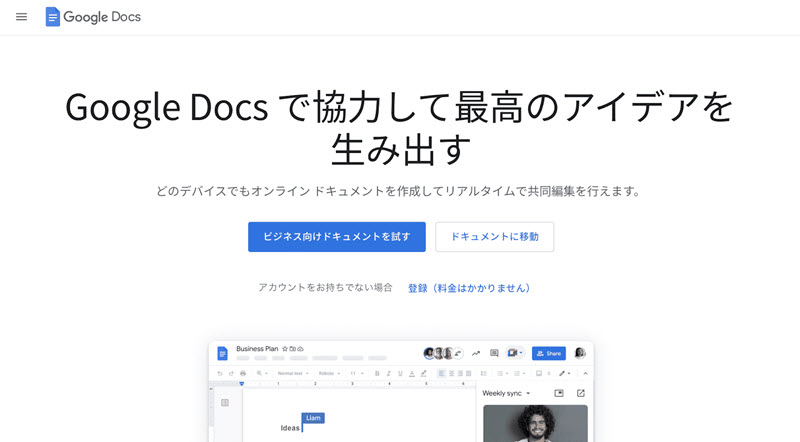Click the star icon next to Business Plan

[x=285, y=349]
